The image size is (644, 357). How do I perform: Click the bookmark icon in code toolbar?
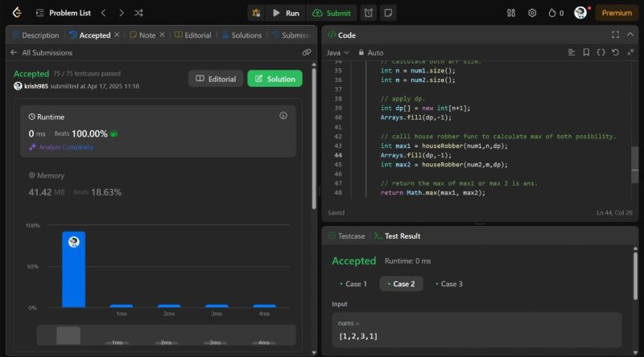click(x=586, y=52)
